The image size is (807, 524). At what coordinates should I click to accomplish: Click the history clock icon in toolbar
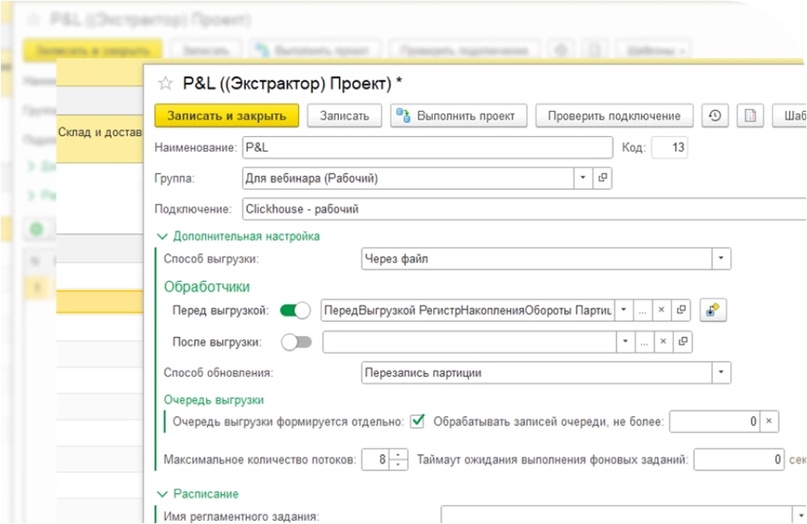[x=714, y=116]
